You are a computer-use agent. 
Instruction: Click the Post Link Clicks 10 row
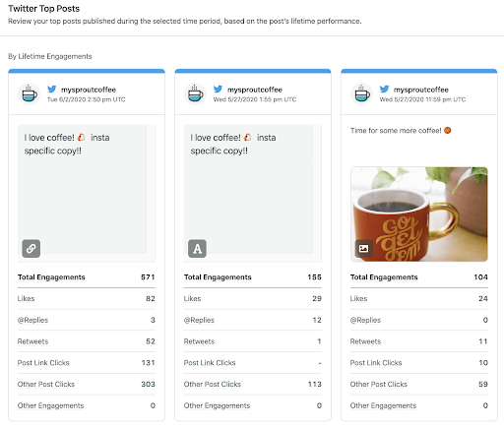[419, 363]
